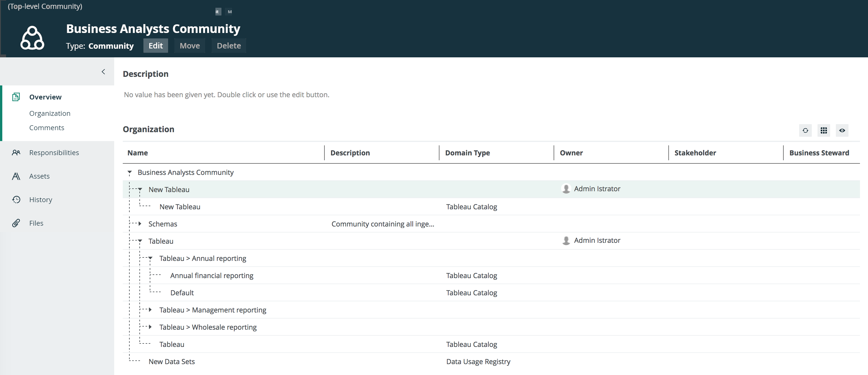Collapse Tableau > Annual reporting node
Viewport: 868px width, 375px height.
(x=150, y=258)
